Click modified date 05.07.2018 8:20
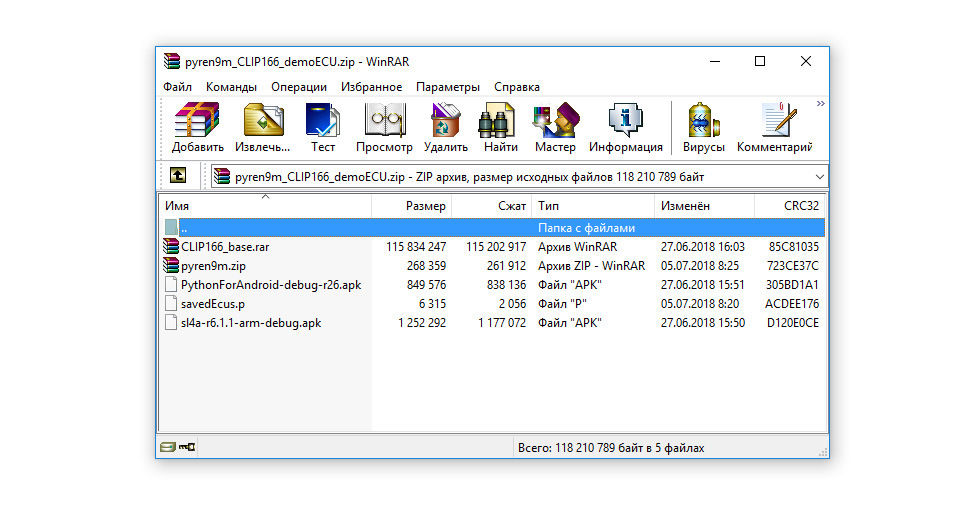The height and width of the screenshot is (510, 960). [700, 304]
